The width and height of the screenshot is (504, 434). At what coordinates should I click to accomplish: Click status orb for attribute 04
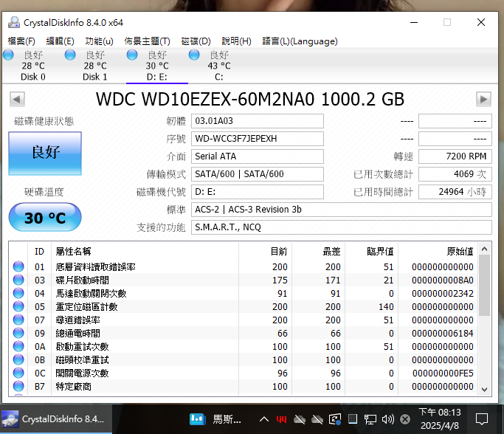[x=18, y=293]
